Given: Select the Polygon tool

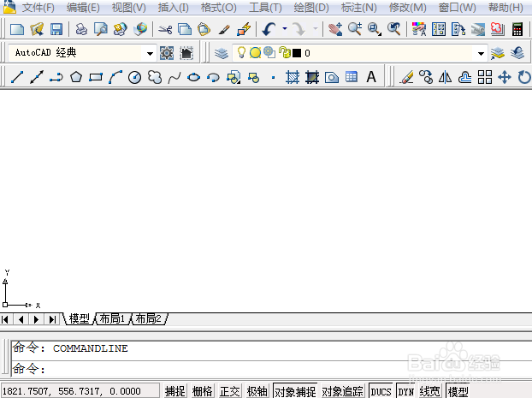Looking at the screenshot, I should pyautogui.click(x=76, y=77).
